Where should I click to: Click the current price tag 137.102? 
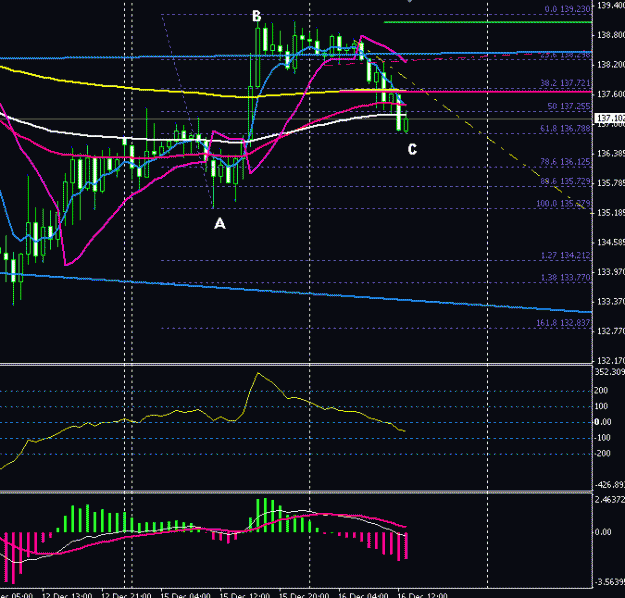(x=609, y=118)
